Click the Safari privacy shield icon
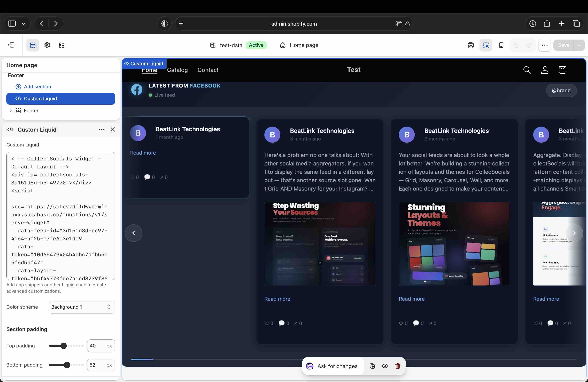The image size is (588, 382). tap(165, 24)
